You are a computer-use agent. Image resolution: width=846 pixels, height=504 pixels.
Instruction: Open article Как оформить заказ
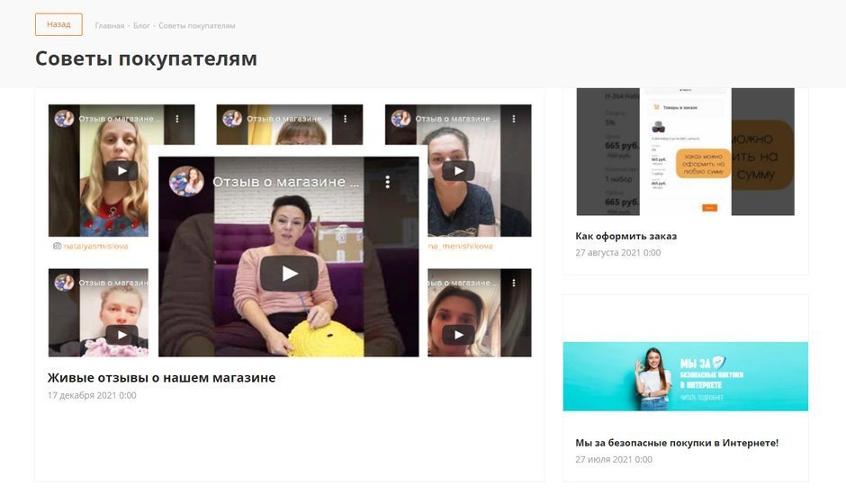[x=625, y=236]
